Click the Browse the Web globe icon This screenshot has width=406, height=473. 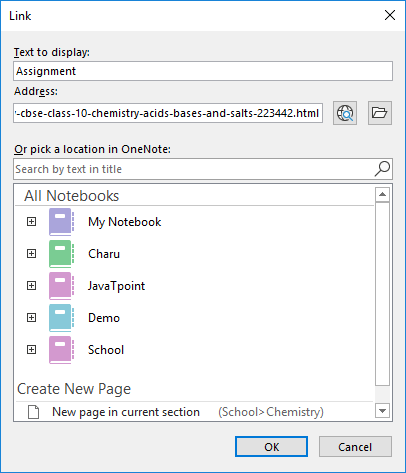[x=345, y=113]
